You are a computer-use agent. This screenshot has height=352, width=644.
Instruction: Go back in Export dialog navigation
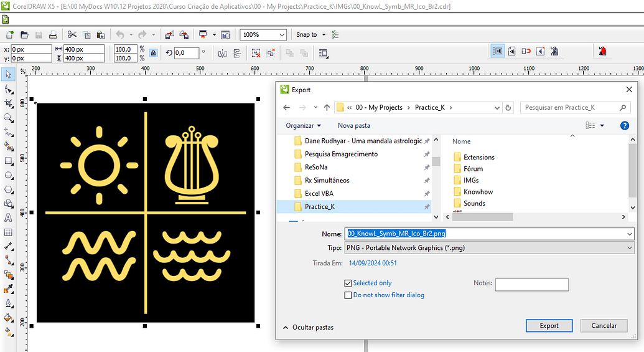pyautogui.click(x=287, y=107)
